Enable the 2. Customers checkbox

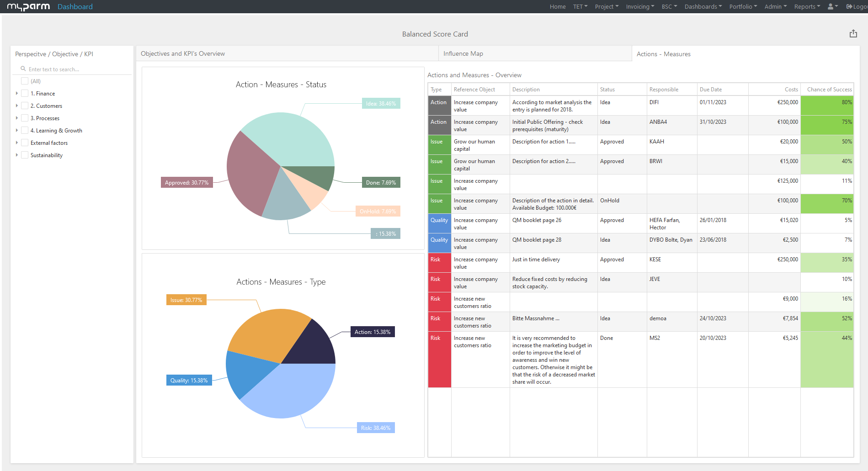25,105
